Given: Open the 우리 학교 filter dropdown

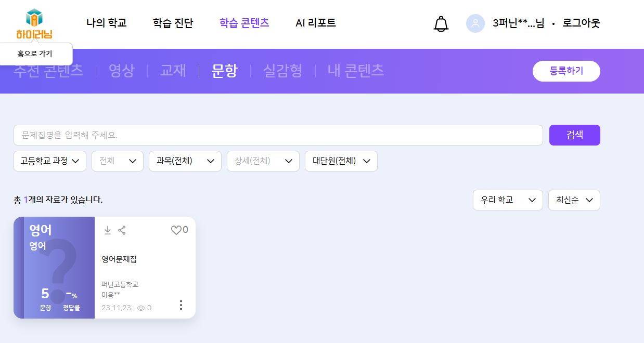Looking at the screenshot, I should (507, 200).
